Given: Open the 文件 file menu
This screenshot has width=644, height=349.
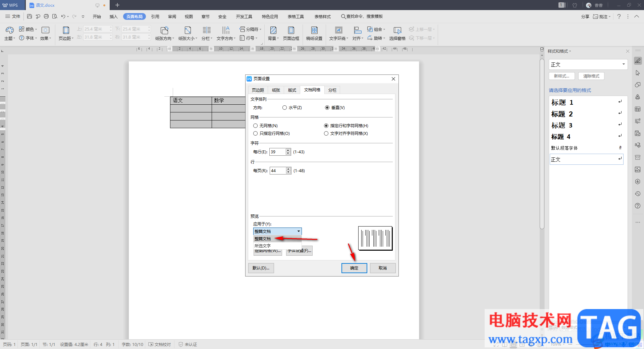Looking at the screenshot, I should point(13,16).
